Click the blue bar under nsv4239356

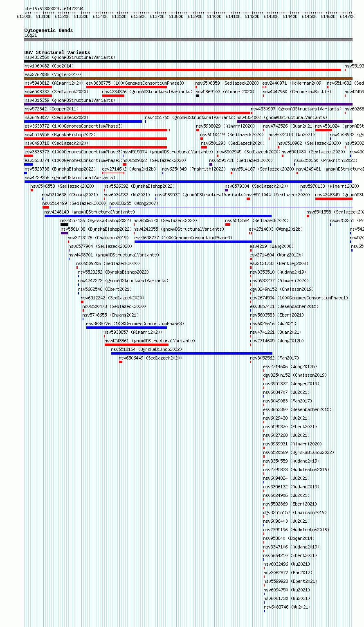[188, 182]
